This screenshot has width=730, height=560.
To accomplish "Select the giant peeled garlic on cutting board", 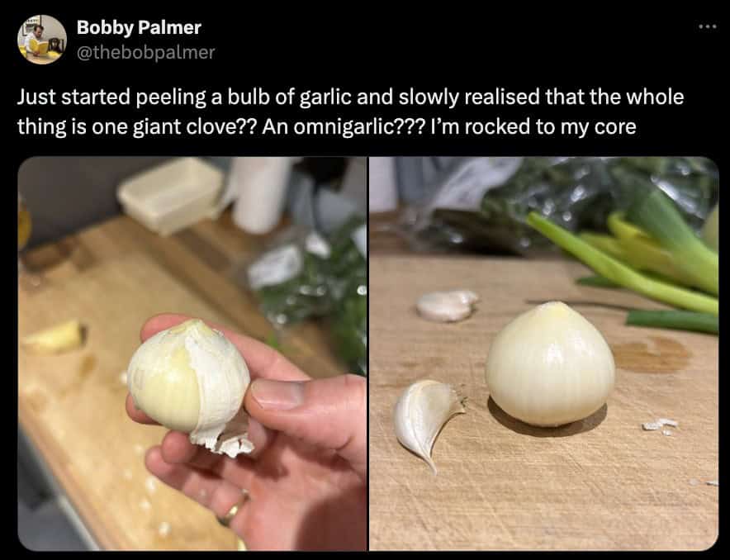I will click(x=550, y=364).
